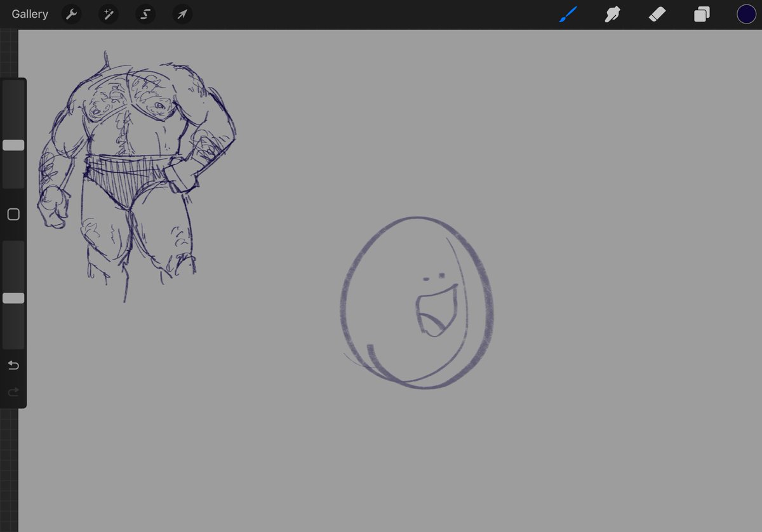Viewport: 762px width, 532px height.
Task: Tap the smiling egg sketch on the canvas
Action: [x=416, y=298]
